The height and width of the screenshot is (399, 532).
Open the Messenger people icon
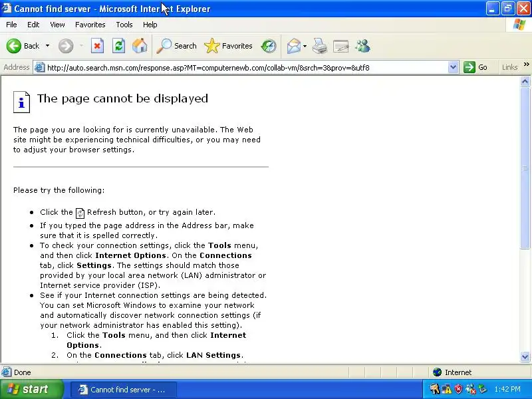point(362,46)
